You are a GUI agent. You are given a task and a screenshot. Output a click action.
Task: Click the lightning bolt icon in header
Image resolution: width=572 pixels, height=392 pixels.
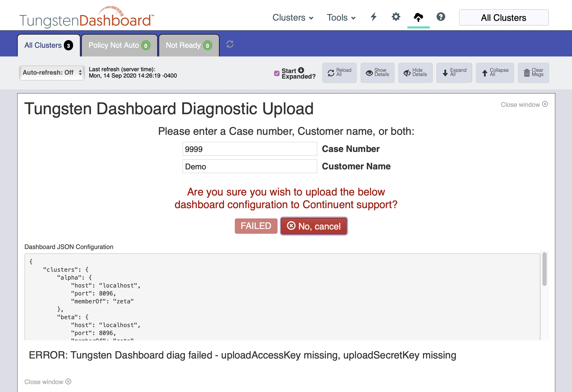[x=374, y=17]
